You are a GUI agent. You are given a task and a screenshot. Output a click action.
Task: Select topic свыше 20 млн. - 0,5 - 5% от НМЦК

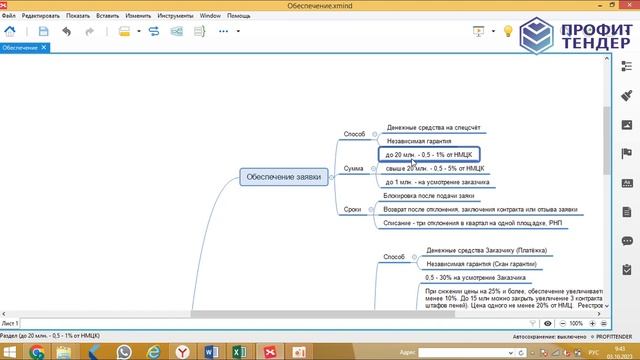coord(435,168)
